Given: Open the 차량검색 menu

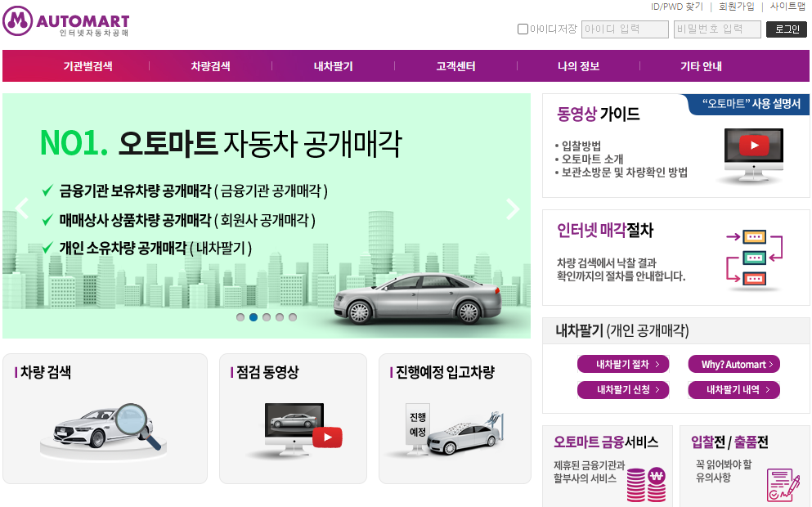Looking at the screenshot, I should click(x=210, y=66).
